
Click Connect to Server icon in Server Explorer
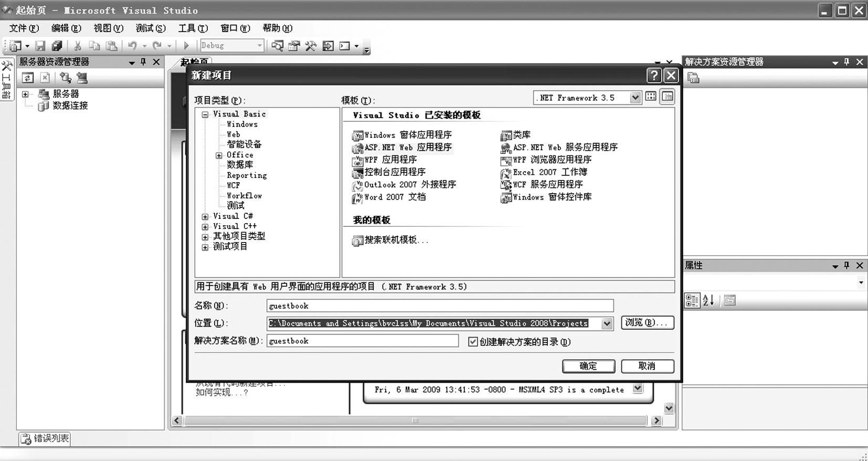pos(82,78)
